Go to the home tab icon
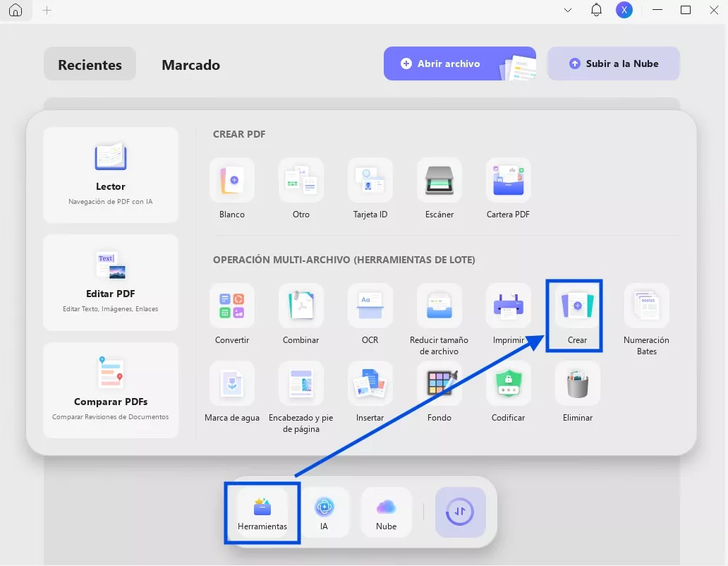The width and height of the screenshot is (728, 566). [16, 10]
